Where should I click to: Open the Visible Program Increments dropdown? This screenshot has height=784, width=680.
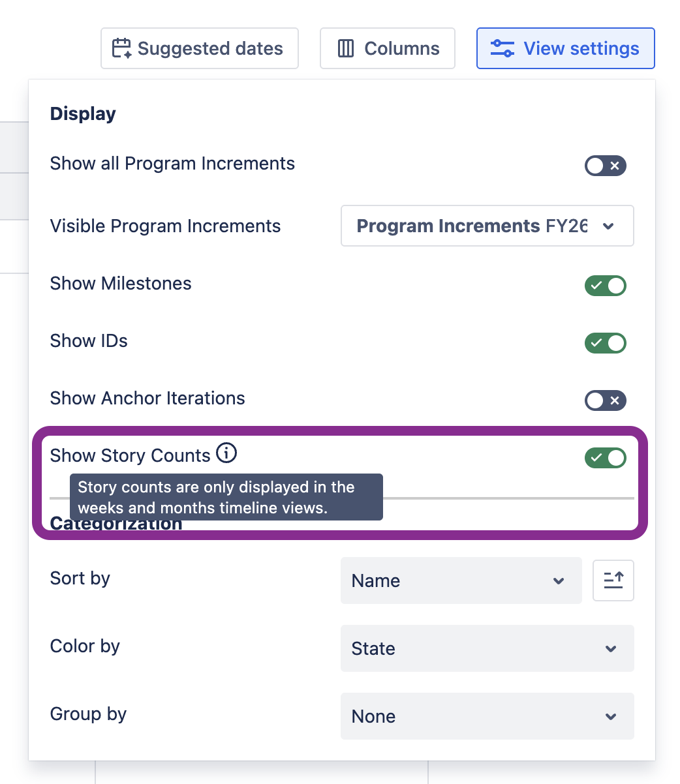coord(487,226)
